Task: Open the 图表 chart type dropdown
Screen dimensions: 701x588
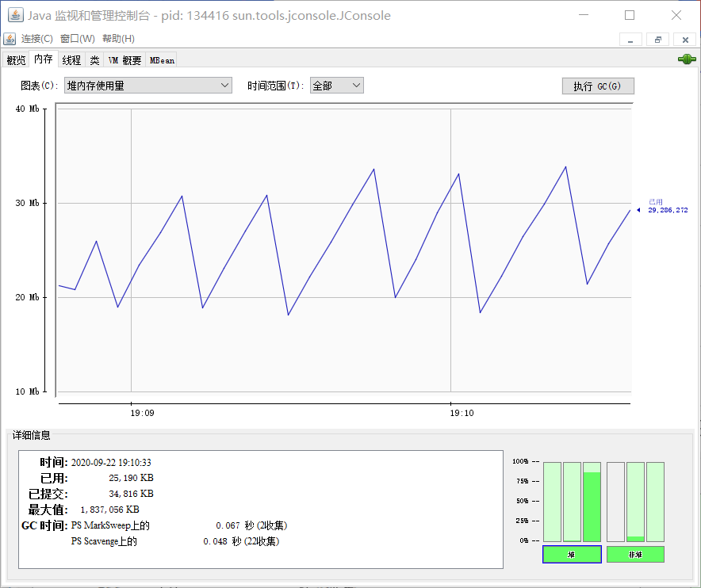Action: [148, 86]
